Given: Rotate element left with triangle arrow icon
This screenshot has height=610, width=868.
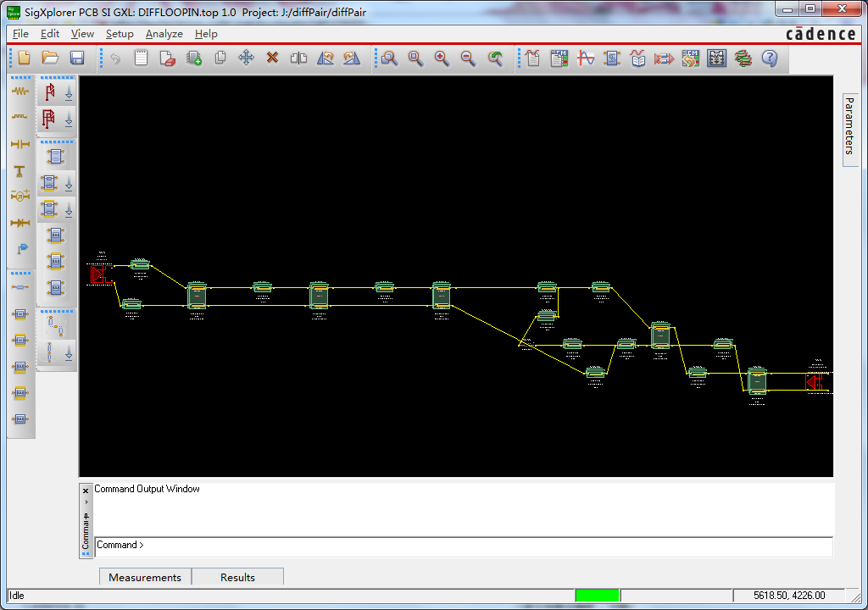Looking at the screenshot, I should click(325, 58).
